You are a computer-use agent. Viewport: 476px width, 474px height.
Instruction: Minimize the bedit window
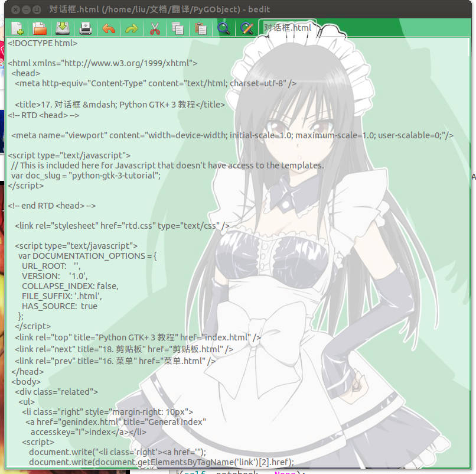27,9
